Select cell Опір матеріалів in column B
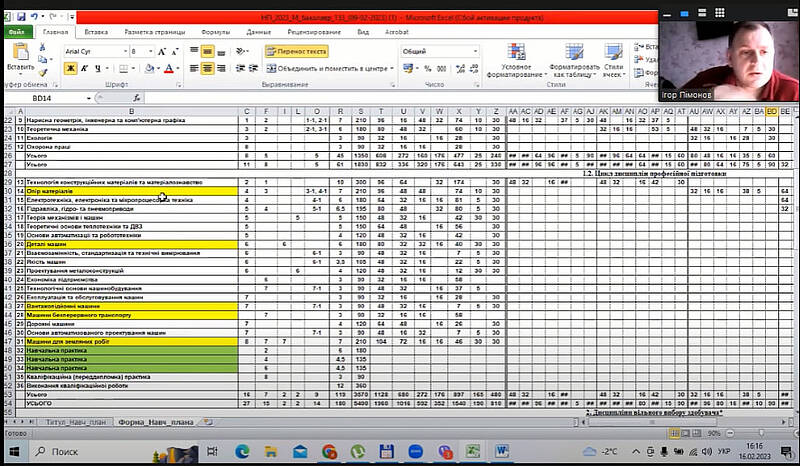Screen dimensions: 800x466 (x=132, y=191)
